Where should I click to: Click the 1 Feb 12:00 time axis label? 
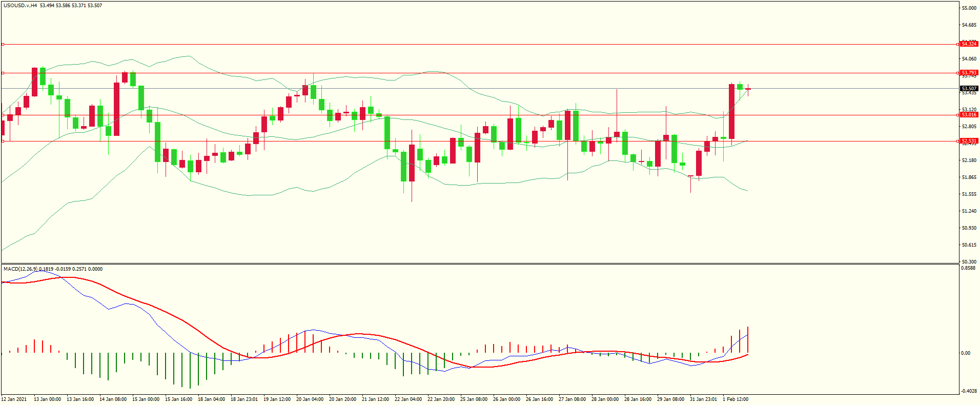[x=736, y=399]
